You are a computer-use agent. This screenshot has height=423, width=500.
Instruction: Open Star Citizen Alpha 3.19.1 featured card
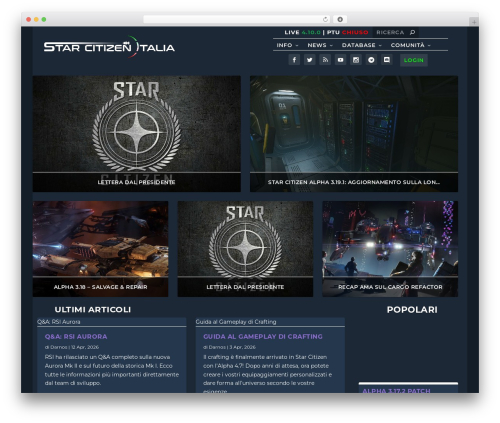(x=354, y=134)
